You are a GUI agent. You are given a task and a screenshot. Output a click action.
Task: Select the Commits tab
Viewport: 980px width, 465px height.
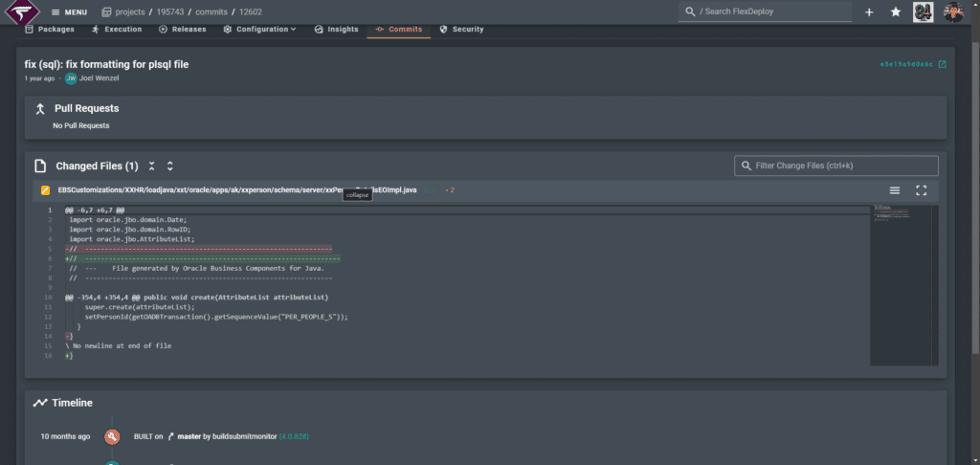point(399,29)
